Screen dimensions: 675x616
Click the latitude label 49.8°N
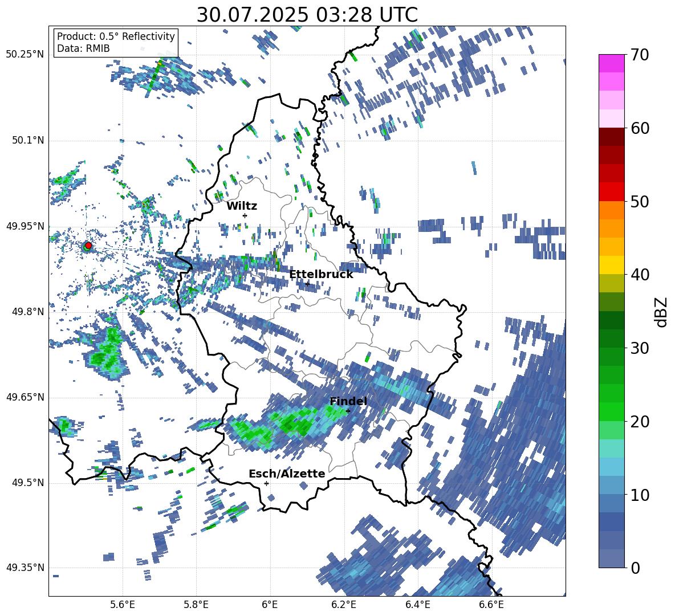(27, 312)
